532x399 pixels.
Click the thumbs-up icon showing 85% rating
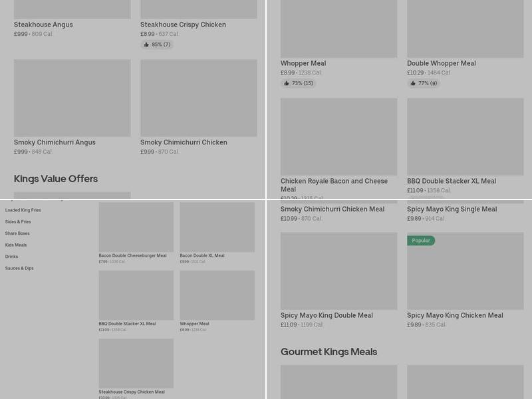(146, 45)
